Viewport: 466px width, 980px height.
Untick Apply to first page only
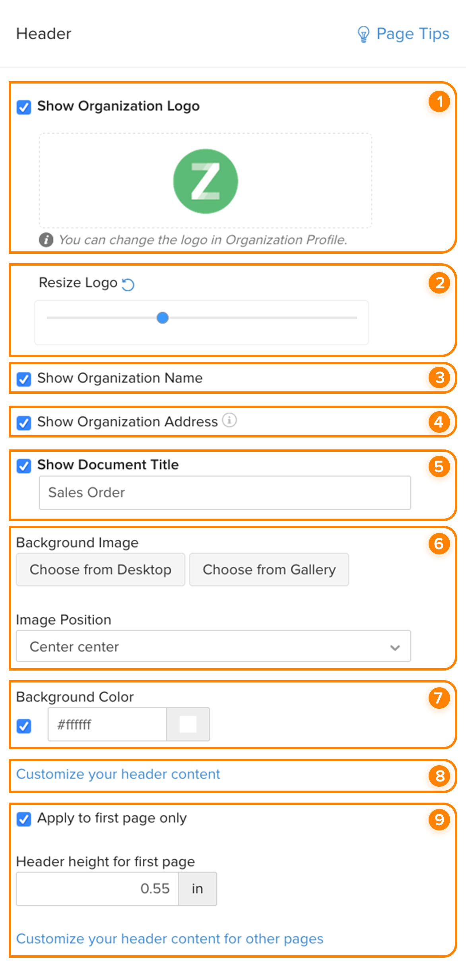tap(24, 819)
